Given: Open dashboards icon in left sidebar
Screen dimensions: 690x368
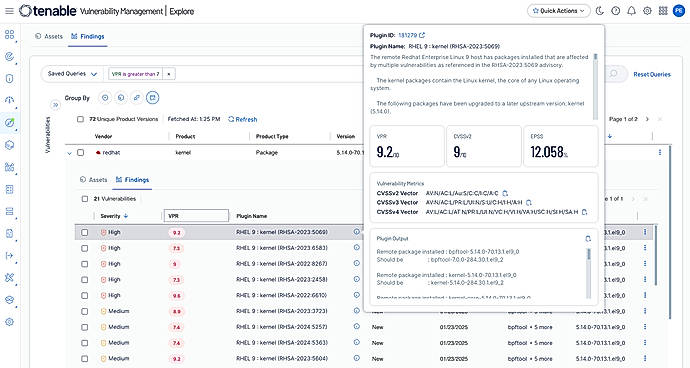Looking at the screenshot, I should [x=9, y=34].
